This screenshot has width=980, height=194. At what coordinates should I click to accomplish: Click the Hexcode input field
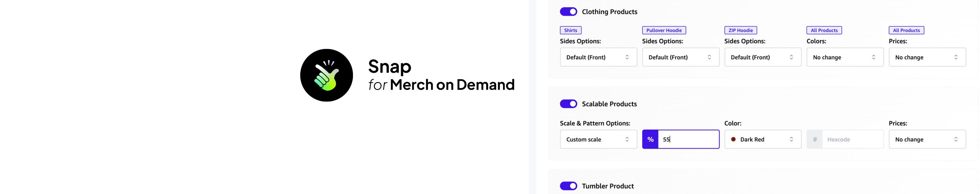pyautogui.click(x=853, y=139)
